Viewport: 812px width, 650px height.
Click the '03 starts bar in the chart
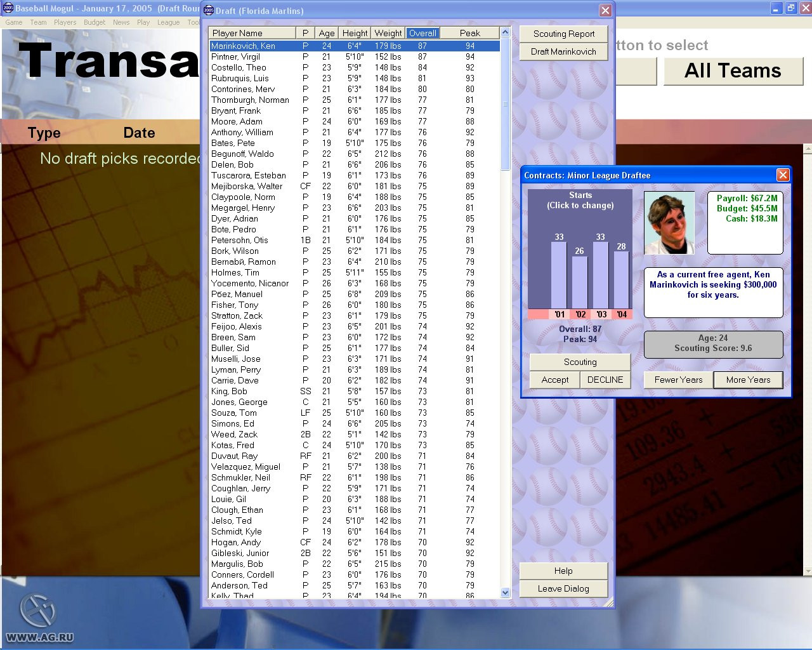click(x=600, y=275)
